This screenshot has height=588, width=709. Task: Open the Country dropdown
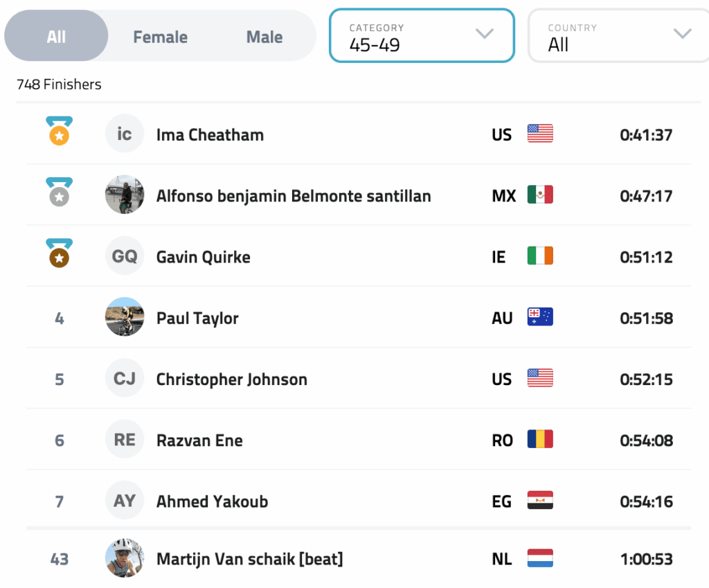coord(618,36)
